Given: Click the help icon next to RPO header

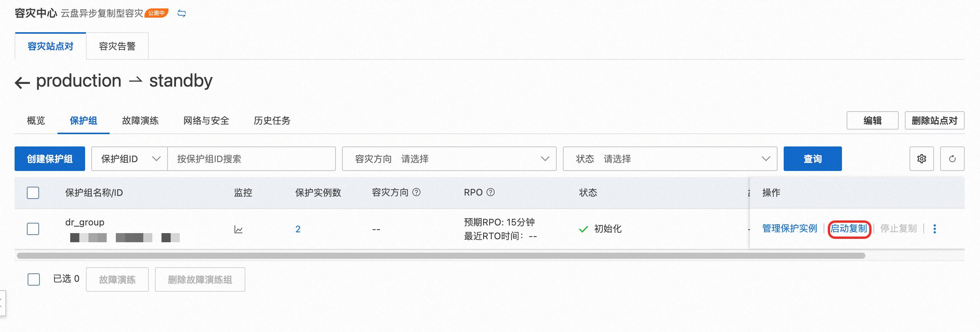Looking at the screenshot, I should click(x=490, y=192).
